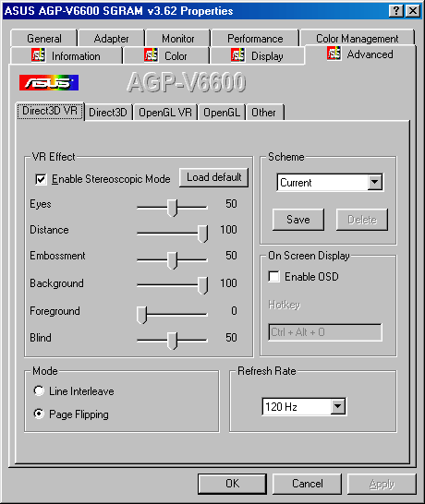This screenshot has width=425, height=504.
Task: Click the Eyes slider thumb
Action: tap(172, 208)
